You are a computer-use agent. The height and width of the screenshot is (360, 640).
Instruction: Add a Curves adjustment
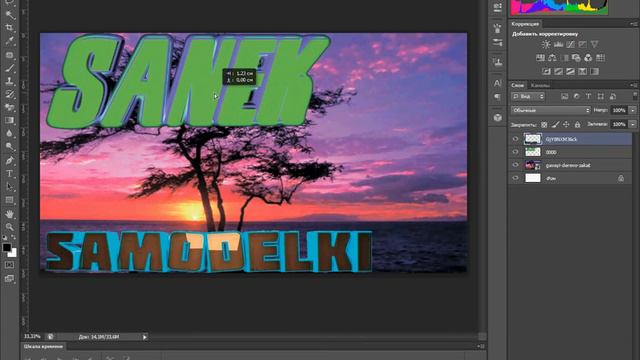[x=570, y=44]
